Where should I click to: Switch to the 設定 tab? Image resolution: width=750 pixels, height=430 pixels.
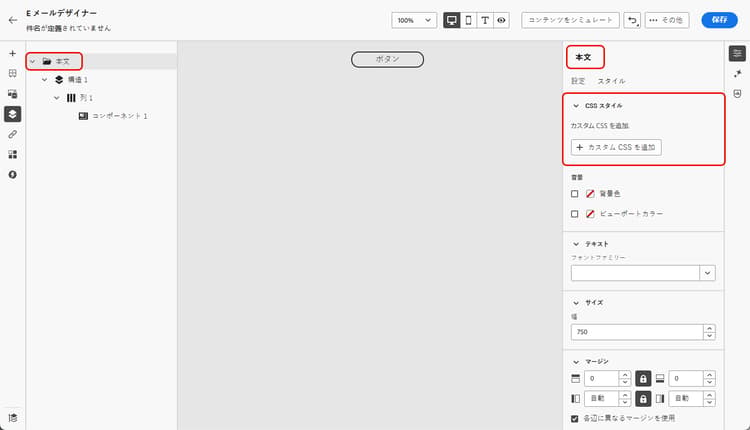click(578, 81)
